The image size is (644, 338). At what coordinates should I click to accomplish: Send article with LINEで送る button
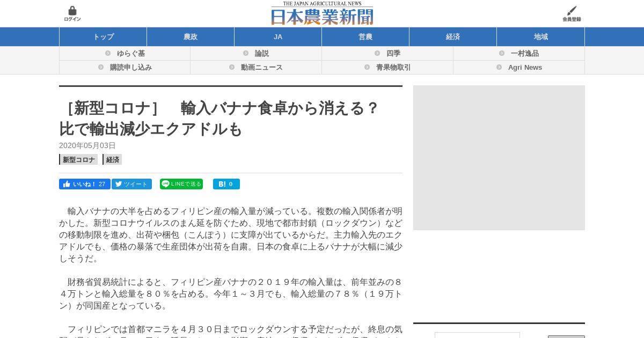click(x=181, y=184)
